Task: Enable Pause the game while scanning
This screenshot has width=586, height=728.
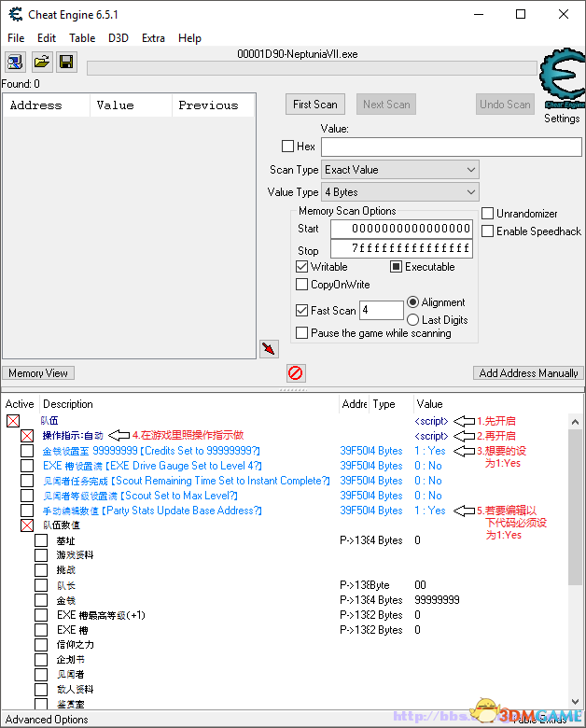Action: 301,333
